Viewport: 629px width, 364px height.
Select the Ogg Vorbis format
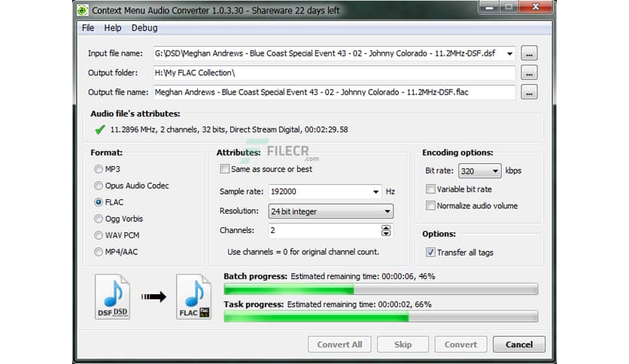click(99, 219)
